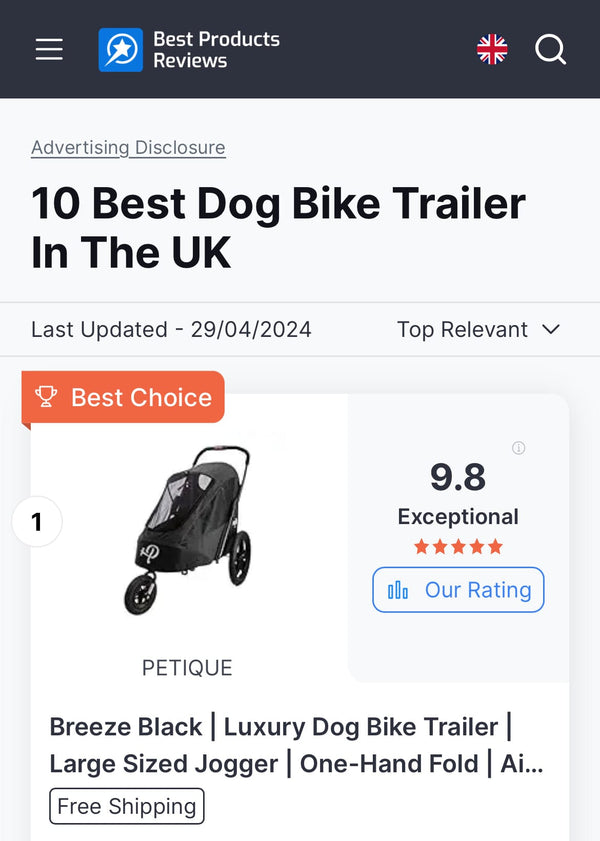Select the Free Shipping tag
The height and width of the screenshot is (841, 600).
pos(126,806)
